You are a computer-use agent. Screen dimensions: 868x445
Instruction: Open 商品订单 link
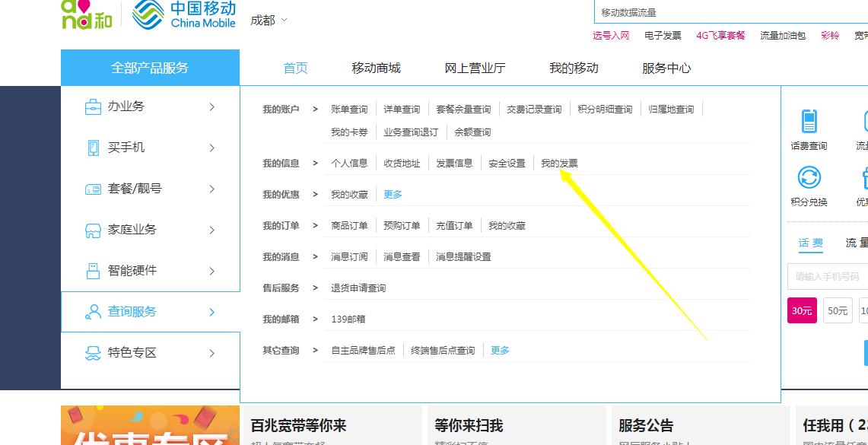(x=349, y=226)
